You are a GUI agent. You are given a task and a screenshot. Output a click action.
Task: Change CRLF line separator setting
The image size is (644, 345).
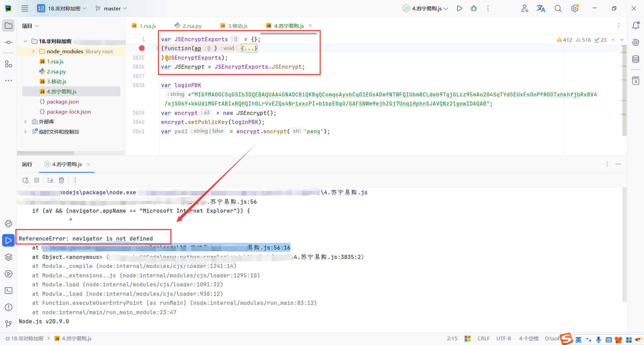(x=483, y=339)
